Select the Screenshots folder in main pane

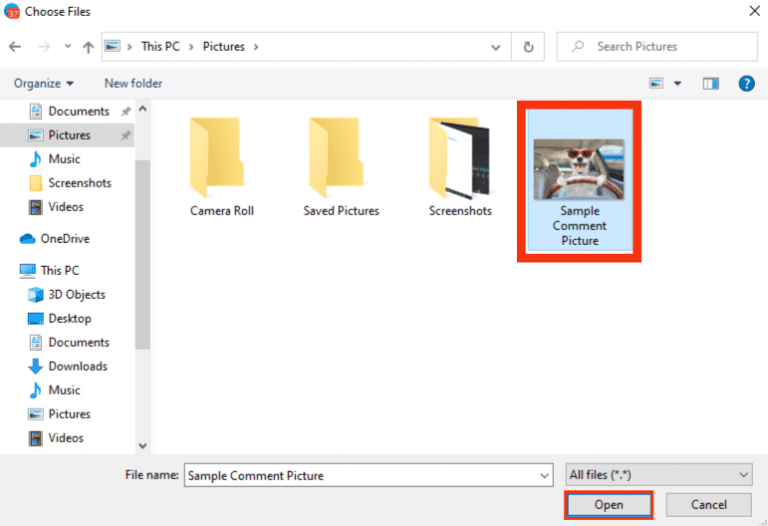click(x=460, y=160)
